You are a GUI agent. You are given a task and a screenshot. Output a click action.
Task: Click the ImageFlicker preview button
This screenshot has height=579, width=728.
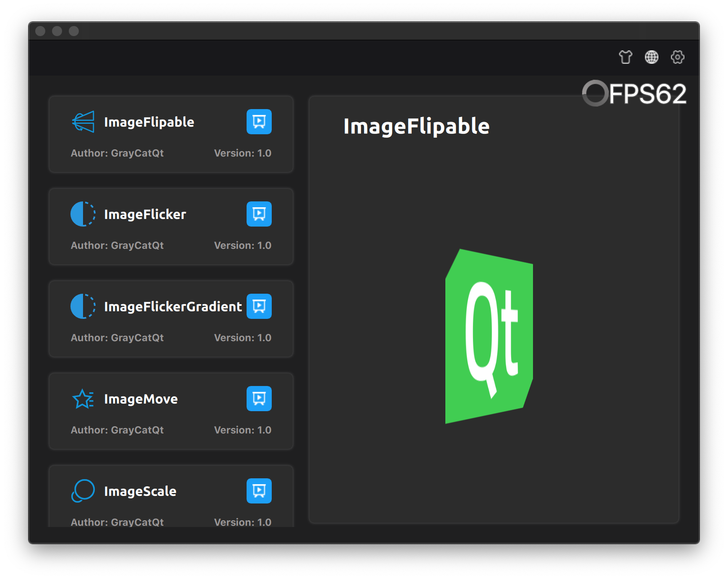point(259,214)
